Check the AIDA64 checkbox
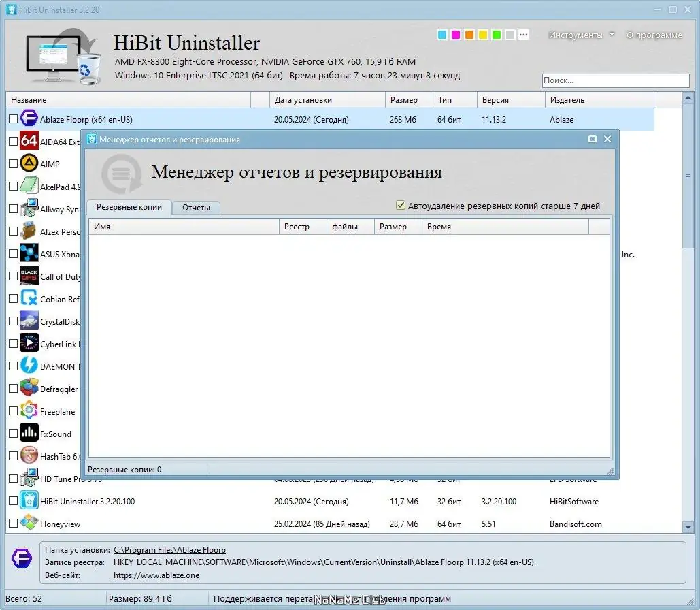Image resolution: width=700 pixels, height=610 pixels. point(13,141)
